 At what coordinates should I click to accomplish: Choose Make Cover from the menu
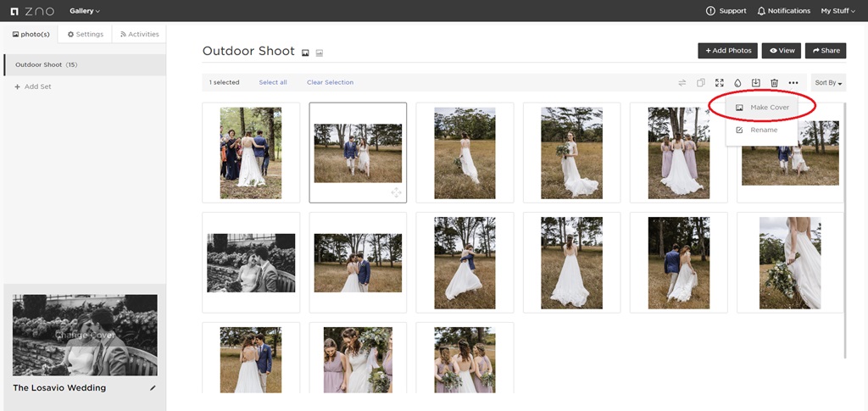coord(762,108)
